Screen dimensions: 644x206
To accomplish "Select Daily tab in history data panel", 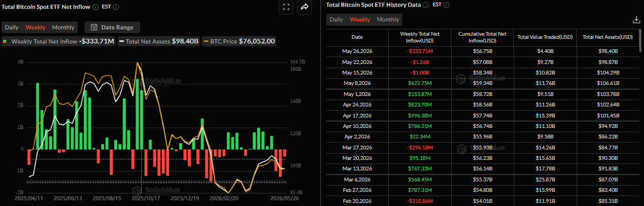I will (336, 19).
